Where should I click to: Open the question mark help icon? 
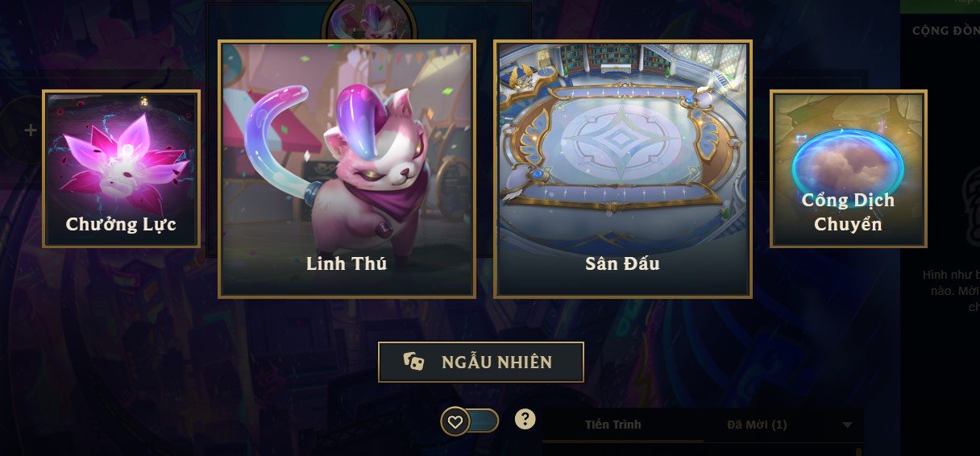click(525, 419)
